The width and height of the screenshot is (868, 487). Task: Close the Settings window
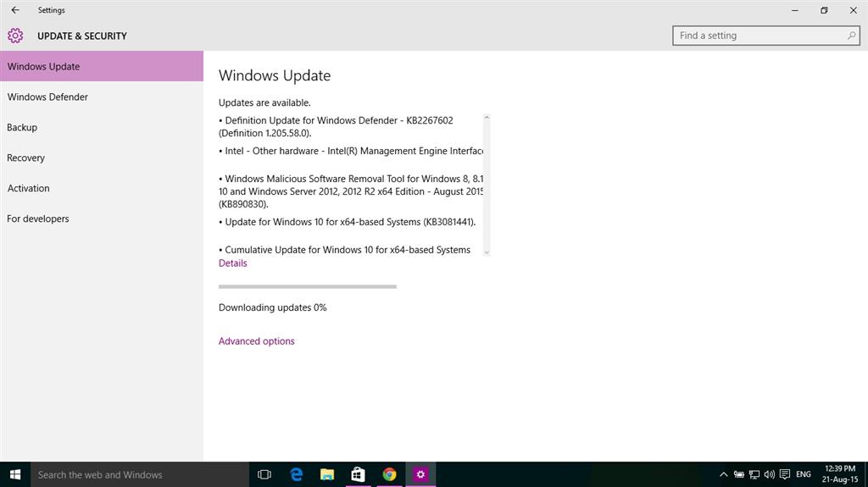853,10
